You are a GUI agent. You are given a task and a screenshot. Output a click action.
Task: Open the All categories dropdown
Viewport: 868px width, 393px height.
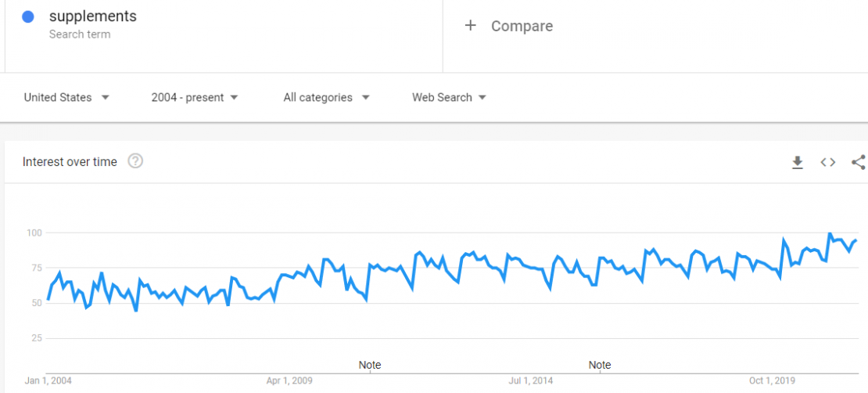(x=326, y=98)
